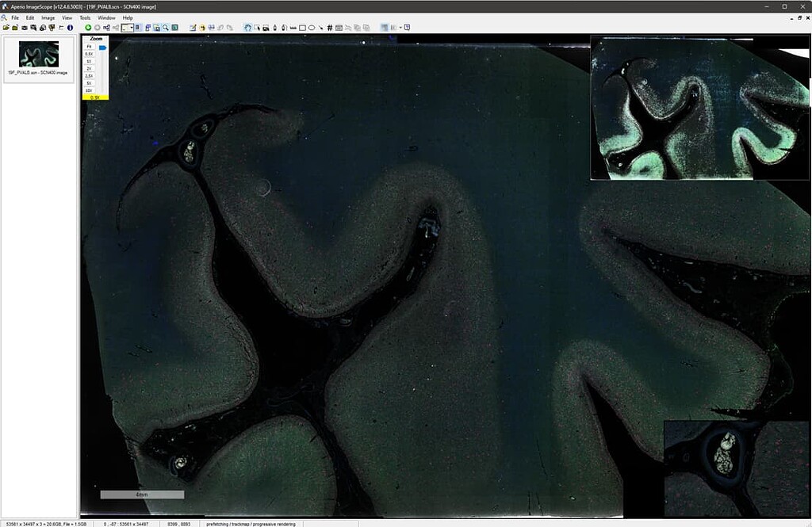812x527 pixels.
Task: Activate the hand pan tool
Action: click(247, 27)
